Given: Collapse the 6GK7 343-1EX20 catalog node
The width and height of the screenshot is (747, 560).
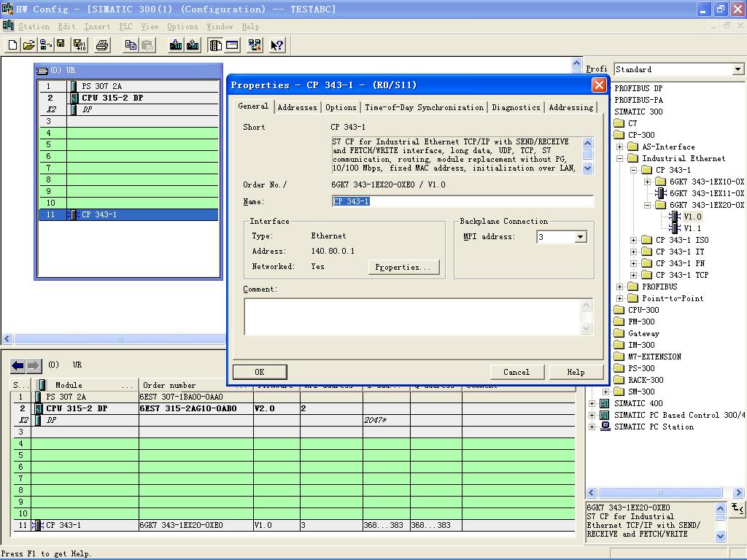Looking at the screenshot, I should (647, 205).
